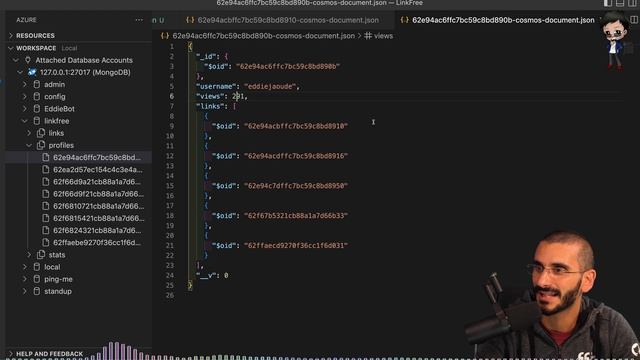Viewport: 640px width, 360px height.
Task: Open profile document 62f66d9a21cb88a1a7d6...
Action: click(97, 182)
